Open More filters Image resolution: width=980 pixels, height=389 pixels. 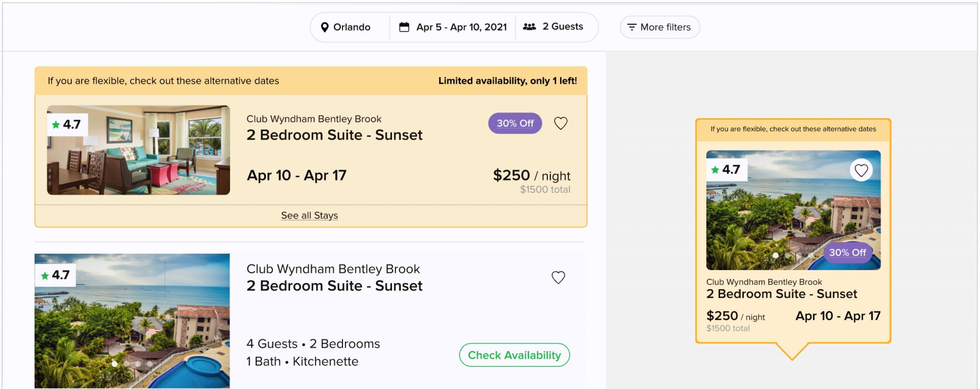660,27
